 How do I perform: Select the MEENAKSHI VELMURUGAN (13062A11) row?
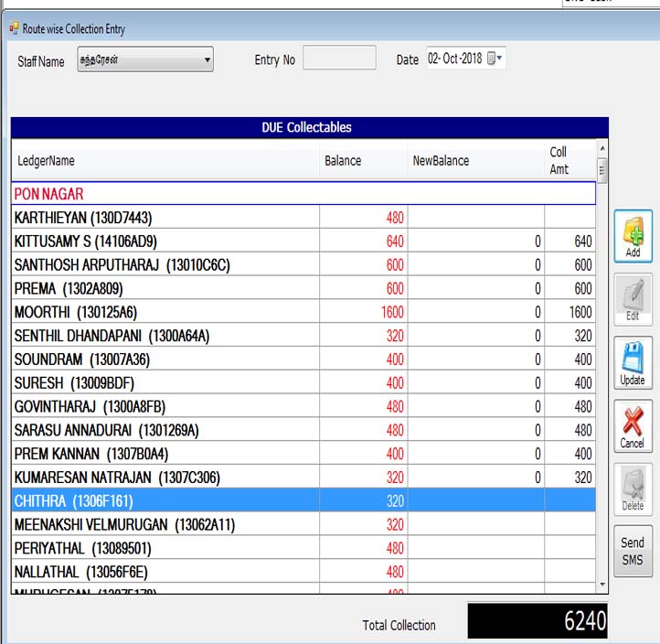pos(303,524)
